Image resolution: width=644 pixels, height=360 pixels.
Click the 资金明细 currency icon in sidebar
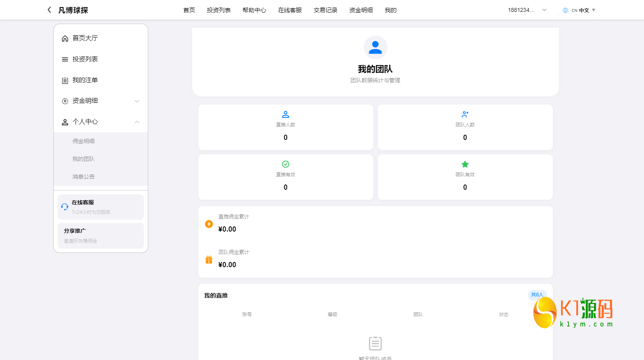(x=65, y=101)
